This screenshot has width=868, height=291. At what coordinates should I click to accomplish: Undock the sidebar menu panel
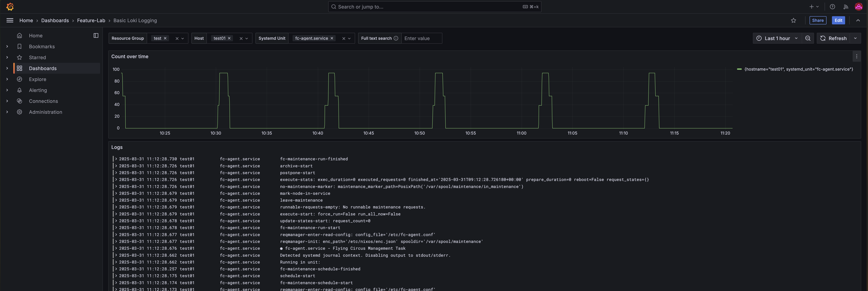(96, 36)
